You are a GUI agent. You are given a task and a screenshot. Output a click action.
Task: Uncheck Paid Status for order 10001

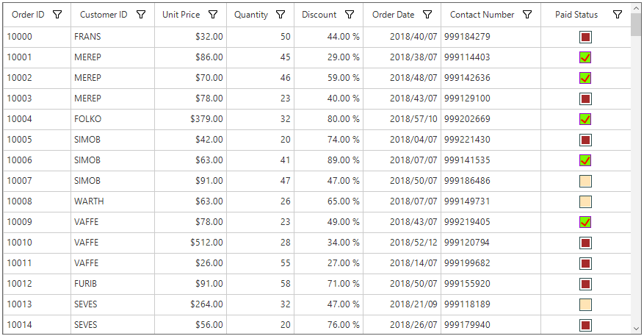(585, 57)
